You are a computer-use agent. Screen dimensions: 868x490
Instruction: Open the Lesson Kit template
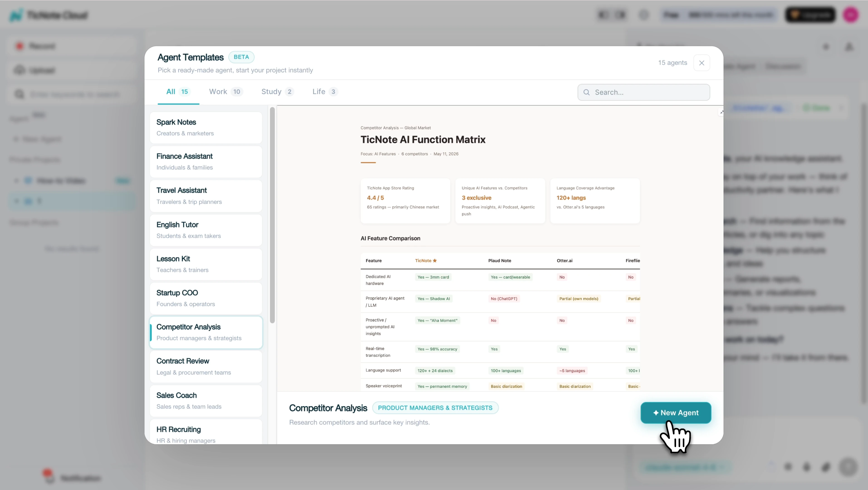(206, 264)
